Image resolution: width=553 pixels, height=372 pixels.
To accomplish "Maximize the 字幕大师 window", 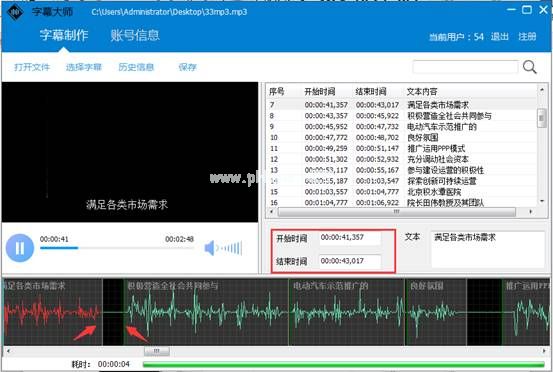I will tap(527, 10).
